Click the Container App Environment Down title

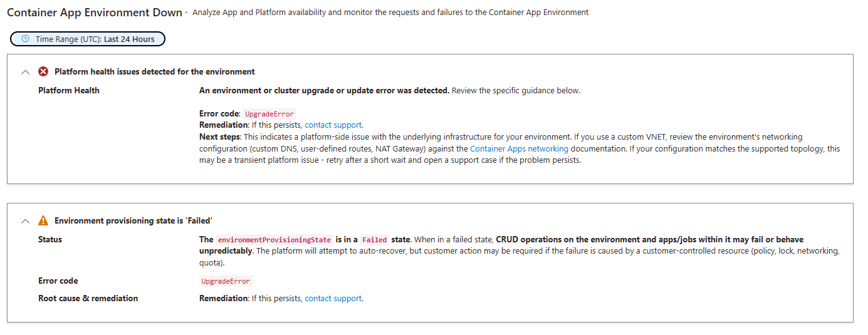pyautogui.click(x=95, y=12)
